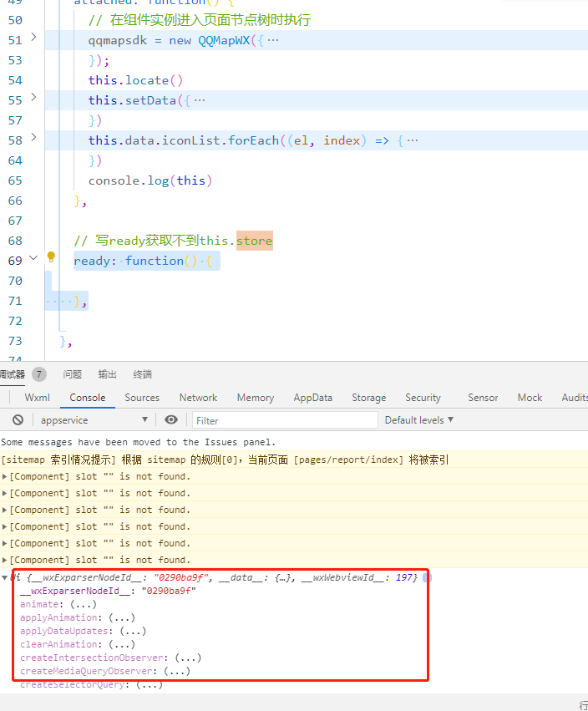This screenshot has height=711, width=588.
Task: Click the info badge beside the logged object
Action: coord(427,578)
